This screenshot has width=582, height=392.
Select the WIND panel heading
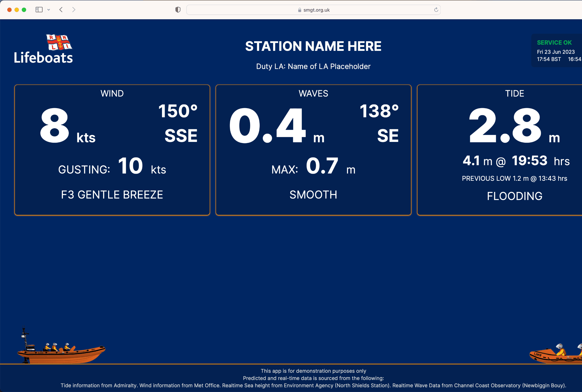click(x=112, y=93)
